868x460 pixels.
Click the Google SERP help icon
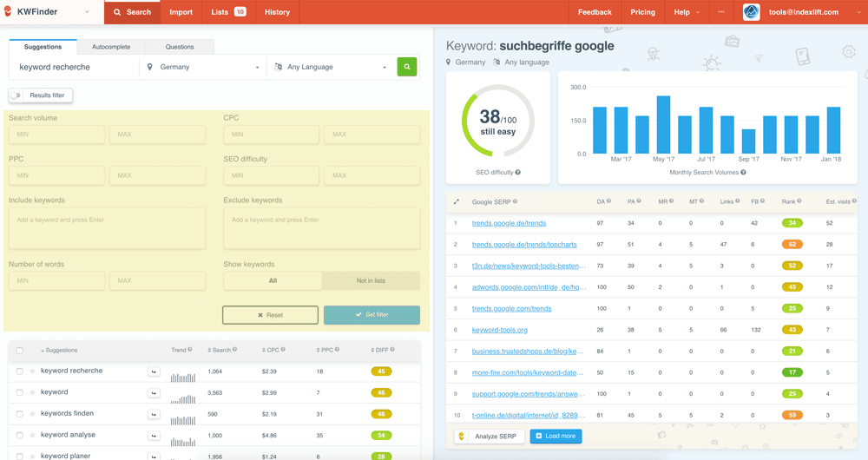(x=515, y=202)
